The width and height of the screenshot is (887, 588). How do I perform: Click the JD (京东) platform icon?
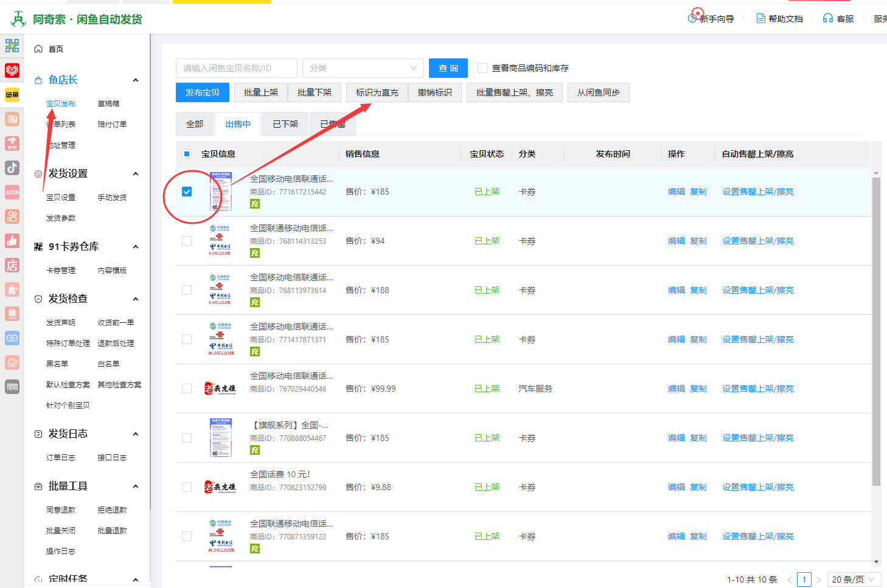[x=12, y=144]
